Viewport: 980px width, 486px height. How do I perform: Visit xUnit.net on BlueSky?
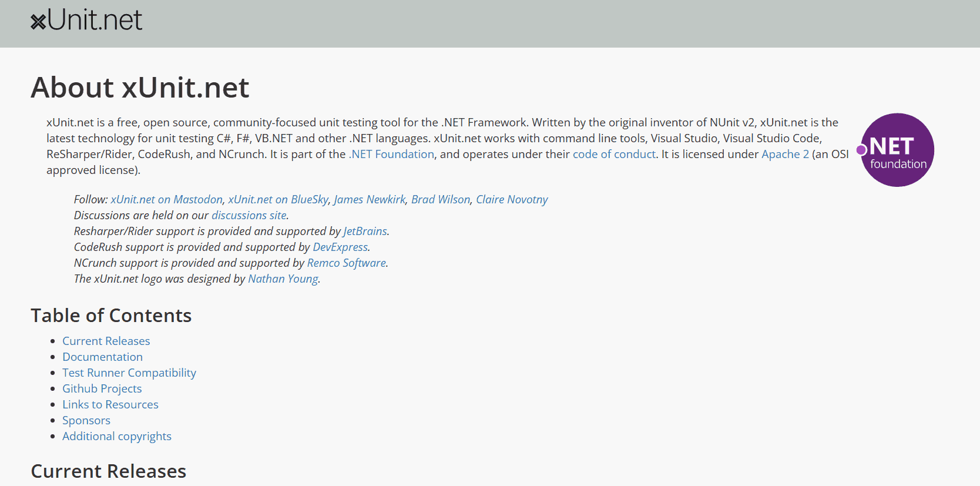tap(278, 199)
